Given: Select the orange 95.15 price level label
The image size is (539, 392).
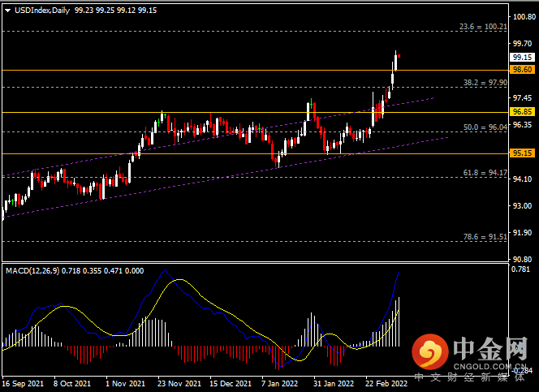Looking at the screenshot, I should coord(522,153).
